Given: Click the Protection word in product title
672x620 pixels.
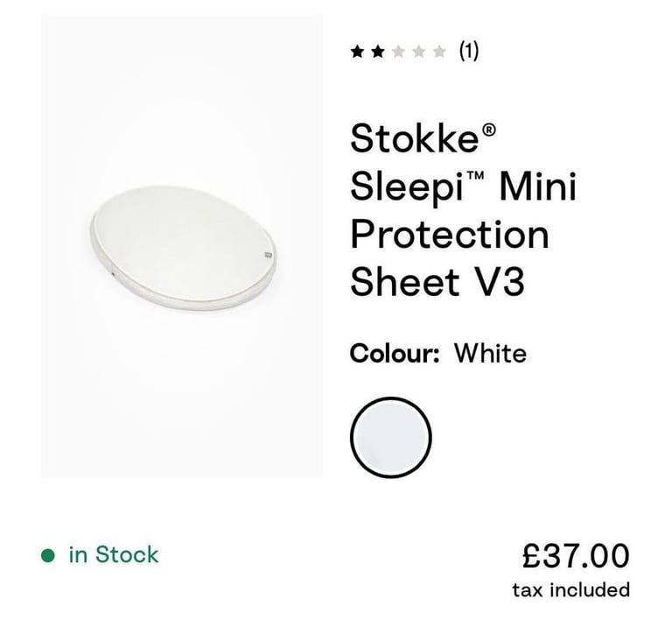Looking at the screenshot, I should pos(450,235).
